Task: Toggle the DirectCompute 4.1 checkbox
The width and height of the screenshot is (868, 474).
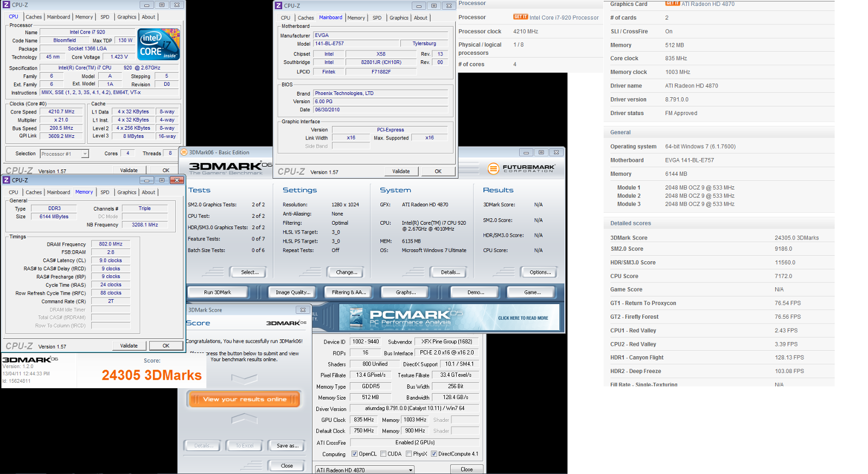Action: coord(434,454)
